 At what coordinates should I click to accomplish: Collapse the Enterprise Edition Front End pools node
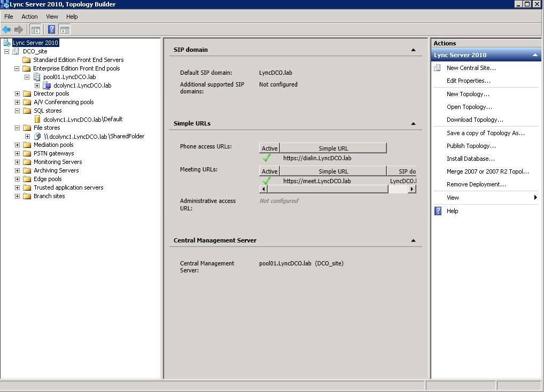coord(17,68)
